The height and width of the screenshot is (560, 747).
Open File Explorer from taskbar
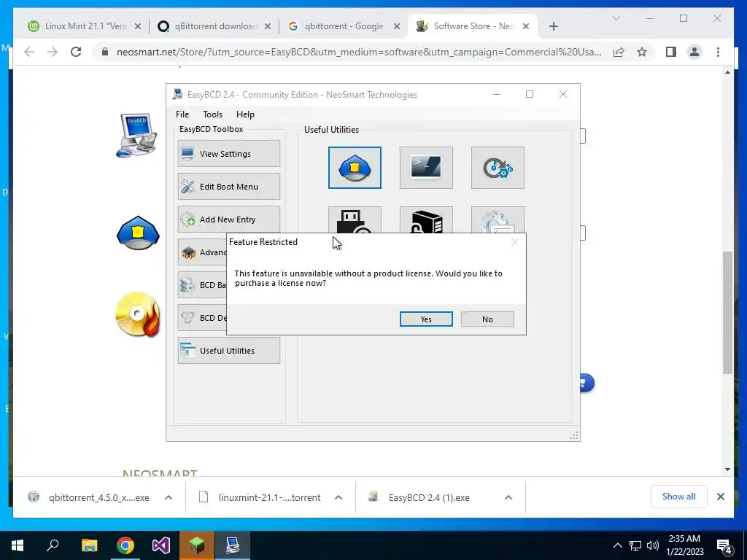pos(89,545)
